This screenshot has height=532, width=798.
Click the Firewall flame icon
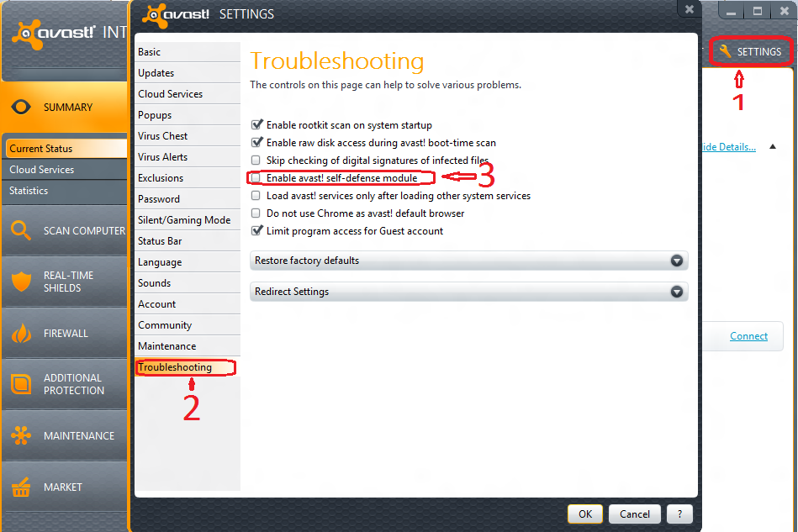pos(21,334)
